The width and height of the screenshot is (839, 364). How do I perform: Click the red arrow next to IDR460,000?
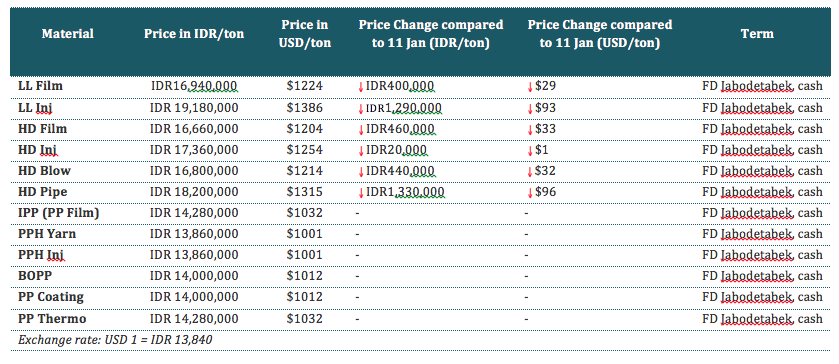pyautogui.click(x=361, y=129)
